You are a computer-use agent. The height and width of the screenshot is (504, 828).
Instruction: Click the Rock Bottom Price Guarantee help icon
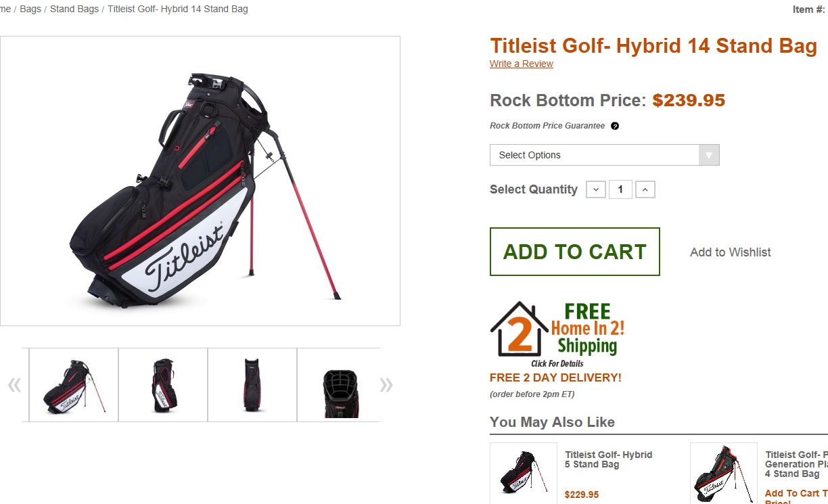point(614,126)
